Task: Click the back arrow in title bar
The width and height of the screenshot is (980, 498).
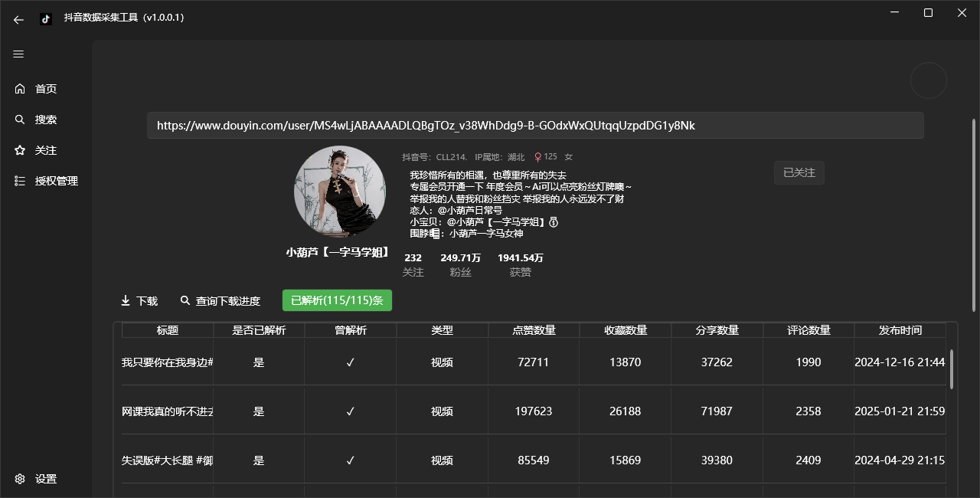Action: point(18,19)
